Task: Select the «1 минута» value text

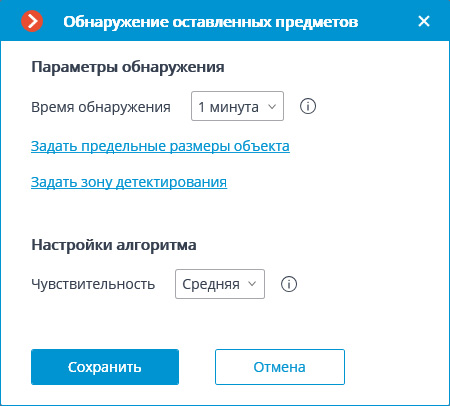Action: [228, 107]
